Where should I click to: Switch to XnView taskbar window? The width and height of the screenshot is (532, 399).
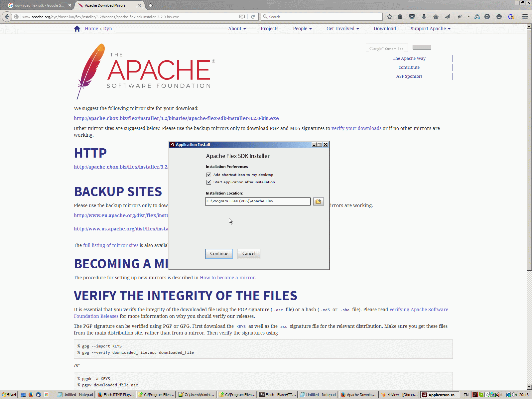399,395
